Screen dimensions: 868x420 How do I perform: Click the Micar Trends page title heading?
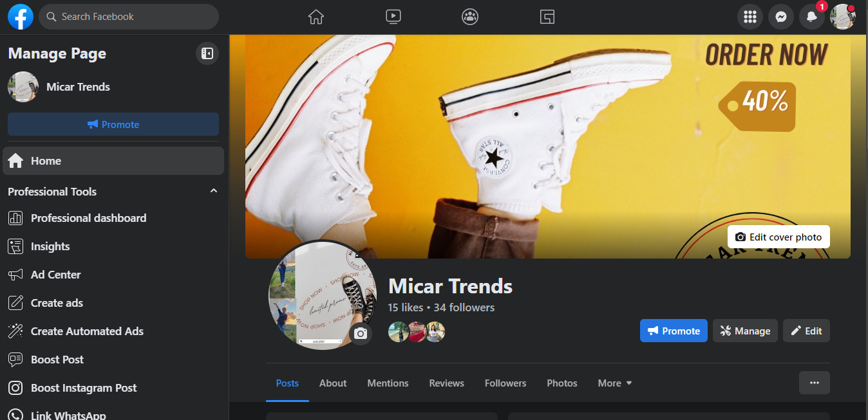tap(450, 286)
